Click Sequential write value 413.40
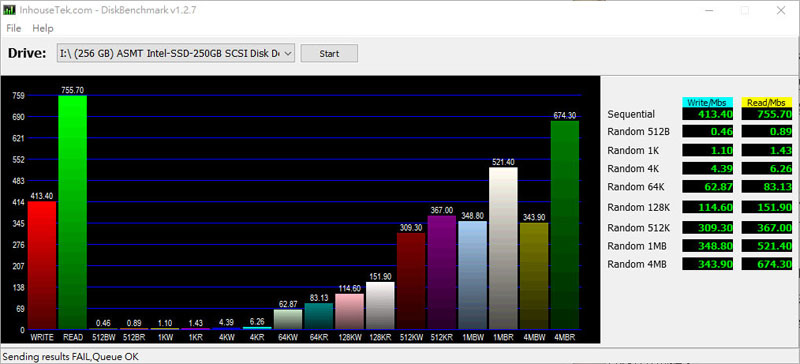This screenshot has height=364, width=800. (x=708, y=114)
